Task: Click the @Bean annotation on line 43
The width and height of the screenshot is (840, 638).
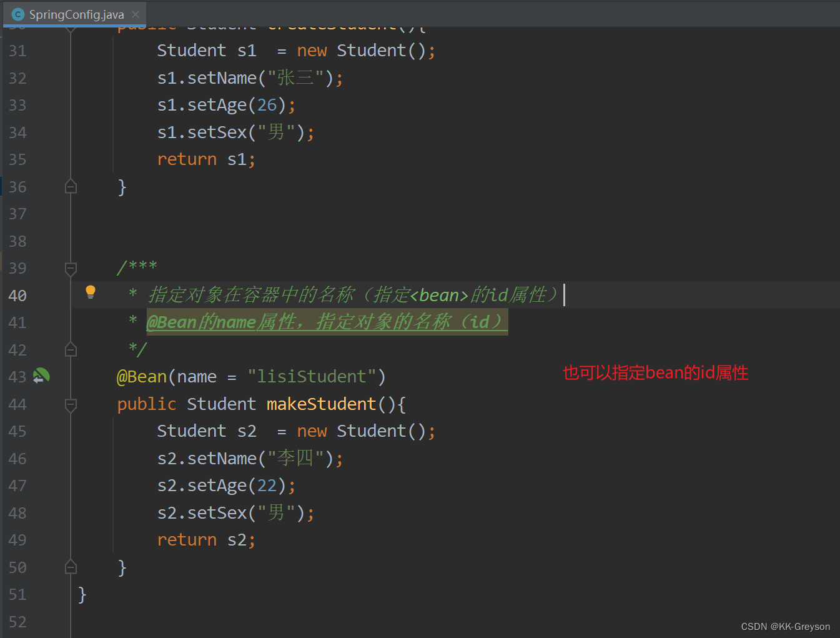Action: click(x=142, y=377)
